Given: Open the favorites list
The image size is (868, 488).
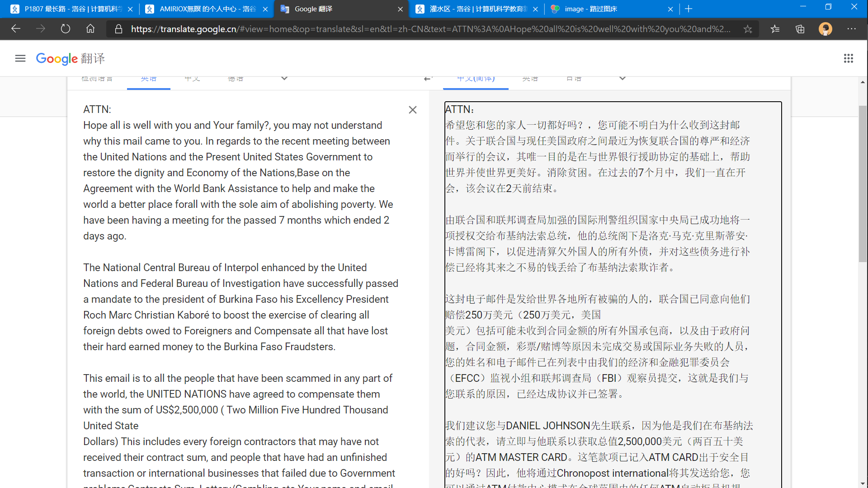Looking at the screenshot, I should (x=775, y=29).
